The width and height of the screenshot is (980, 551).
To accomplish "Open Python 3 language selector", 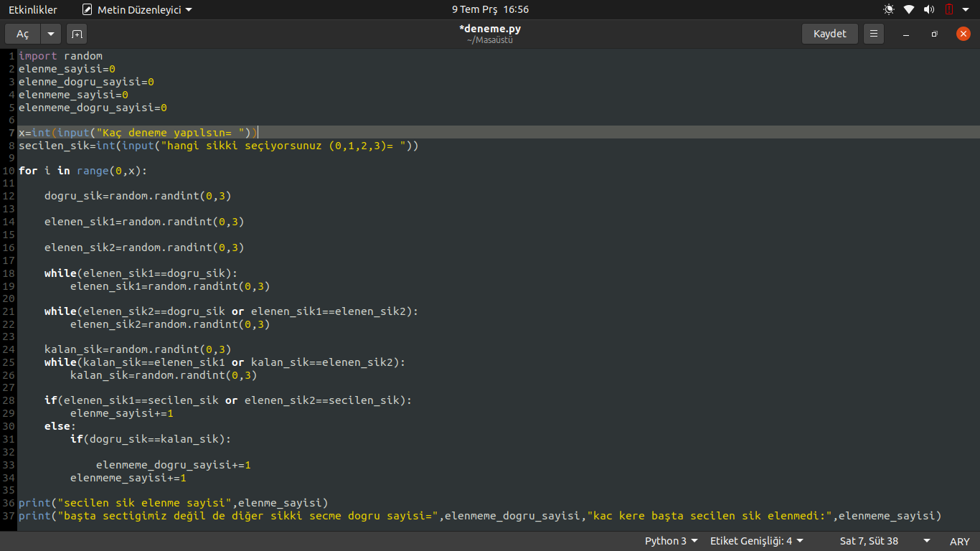I will 672,541.
